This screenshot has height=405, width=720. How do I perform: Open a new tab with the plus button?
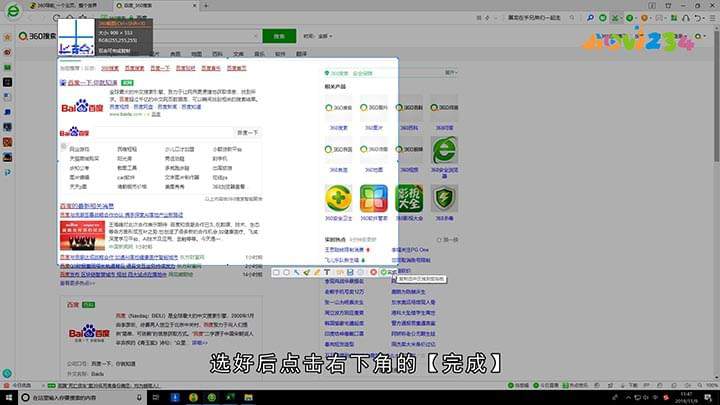click(206, 6)
